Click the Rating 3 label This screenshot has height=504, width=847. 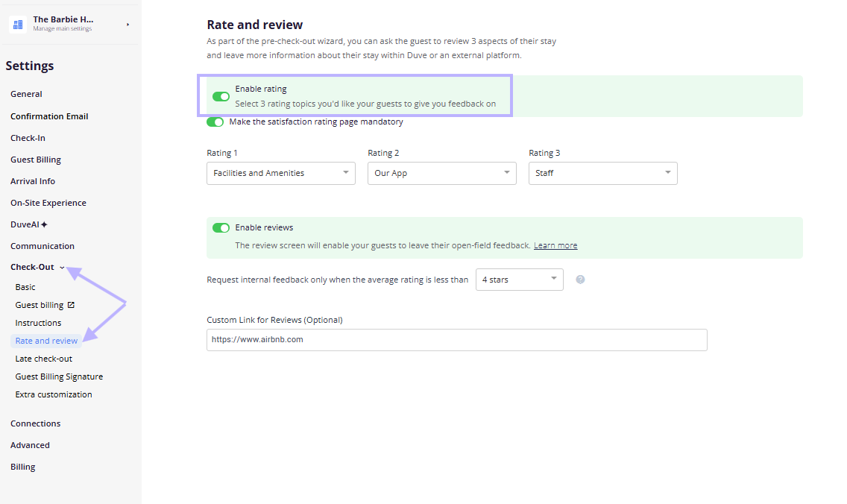coord(544,153)
